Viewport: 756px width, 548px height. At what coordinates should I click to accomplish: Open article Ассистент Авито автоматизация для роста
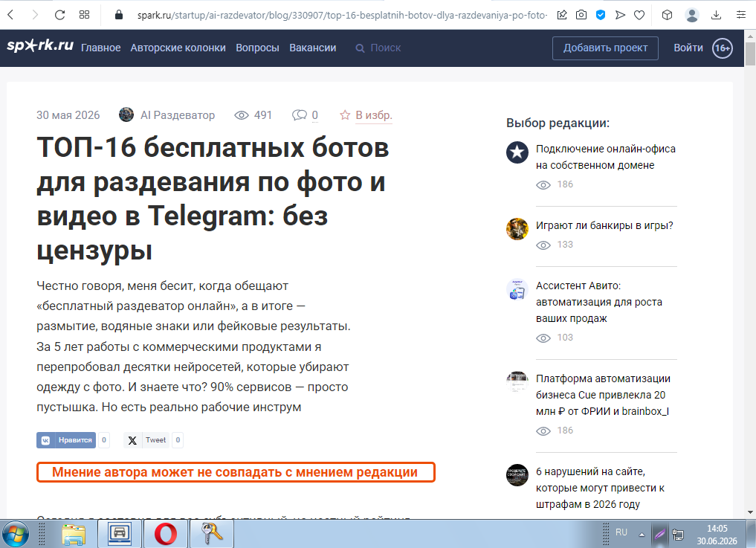(x=599, y=302)
